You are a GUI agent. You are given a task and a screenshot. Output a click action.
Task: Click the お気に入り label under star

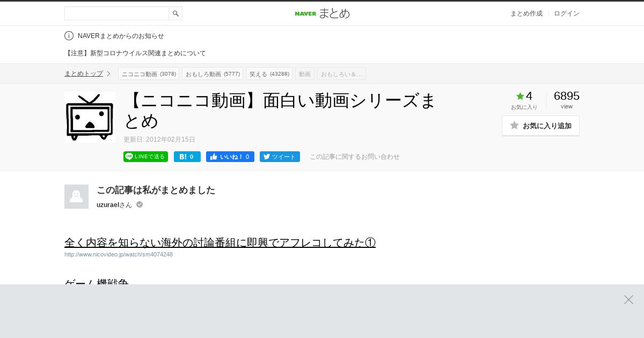click(x=524, y=107)
